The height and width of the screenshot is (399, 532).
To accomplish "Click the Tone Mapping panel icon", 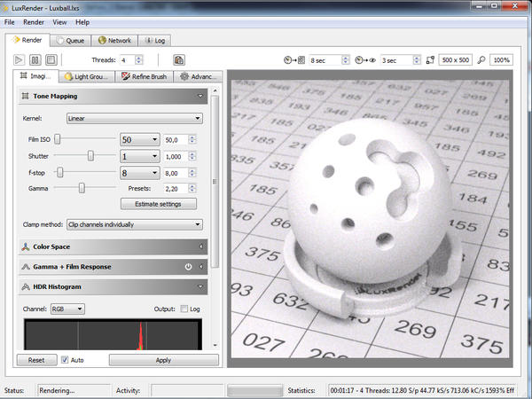I will pyautogui.click(x=25, y=97).
